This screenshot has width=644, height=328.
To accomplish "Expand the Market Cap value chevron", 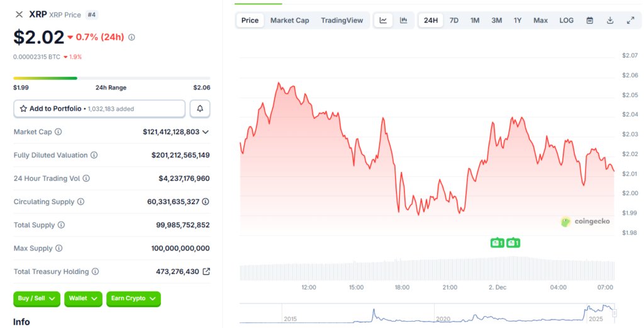I will (x=206, y=132).
